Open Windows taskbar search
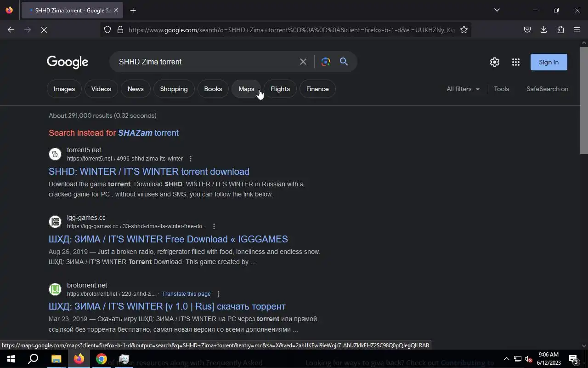The height and width of the screenshot is (368, 588). [x=33, y=359]
